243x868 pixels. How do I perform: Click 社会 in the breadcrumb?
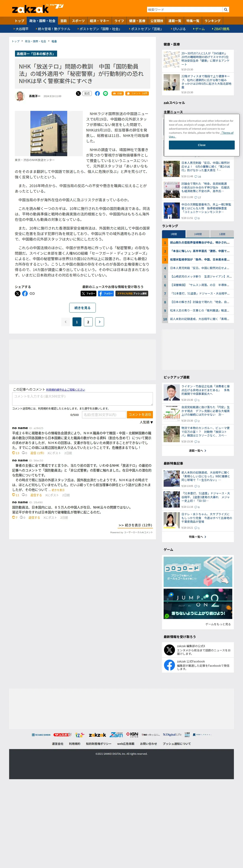[x=54, y=41]
